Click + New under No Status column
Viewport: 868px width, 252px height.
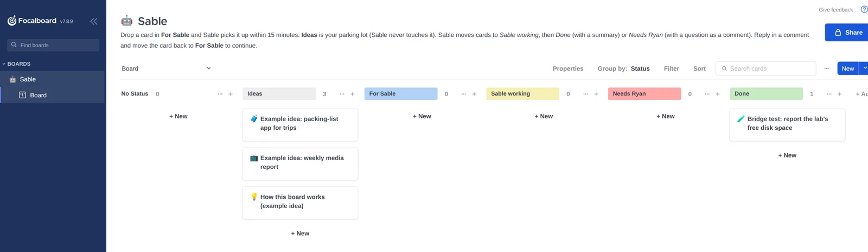point(178,116)
